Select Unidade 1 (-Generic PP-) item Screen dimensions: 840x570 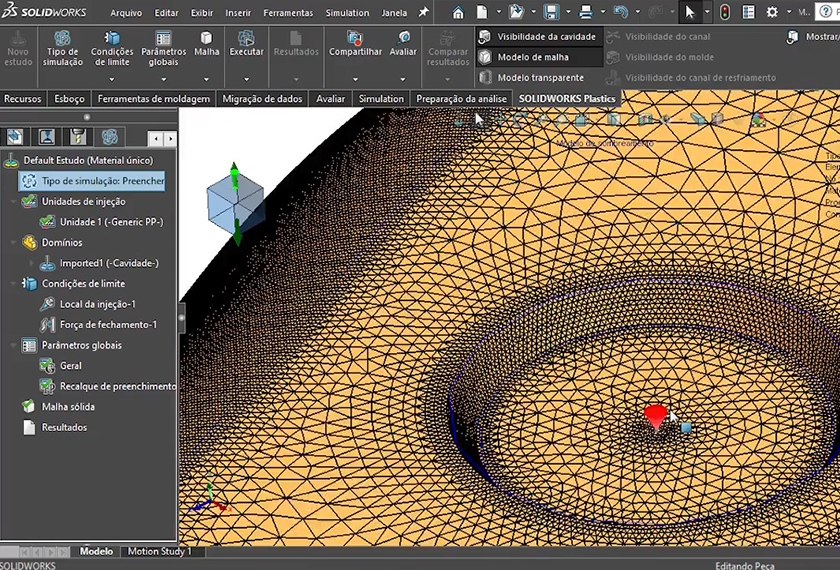(101, 222)
